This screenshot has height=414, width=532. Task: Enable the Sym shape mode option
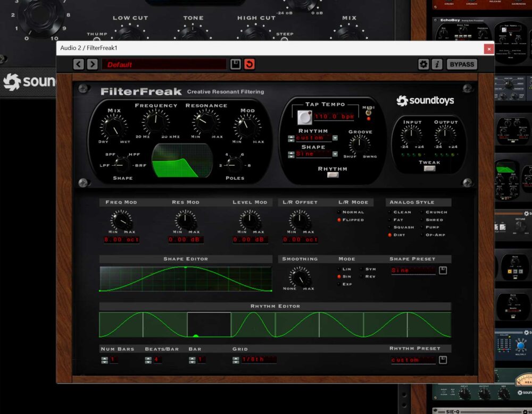click(368, 269)
